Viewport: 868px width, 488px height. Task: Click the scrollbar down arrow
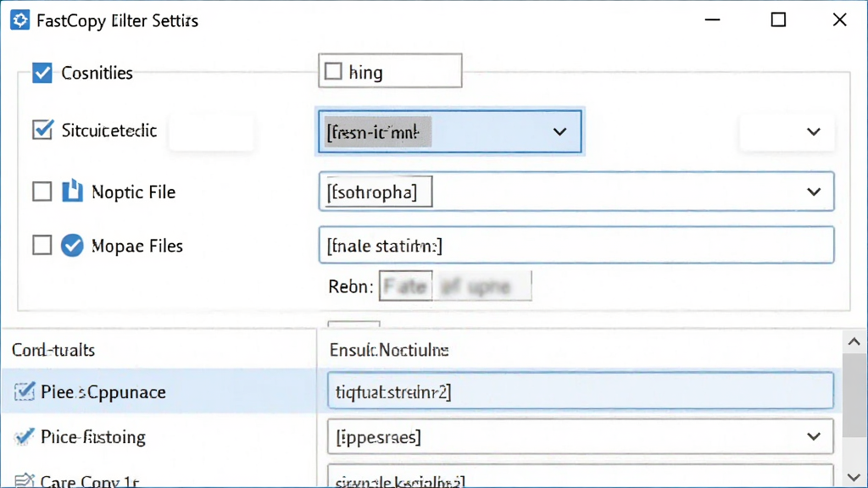[x=854, y=477]
